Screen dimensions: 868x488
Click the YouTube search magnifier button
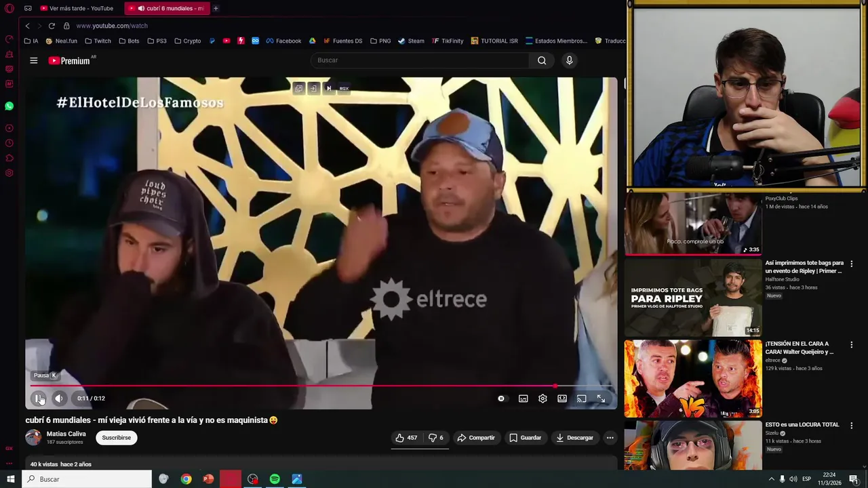click(542, 60)
